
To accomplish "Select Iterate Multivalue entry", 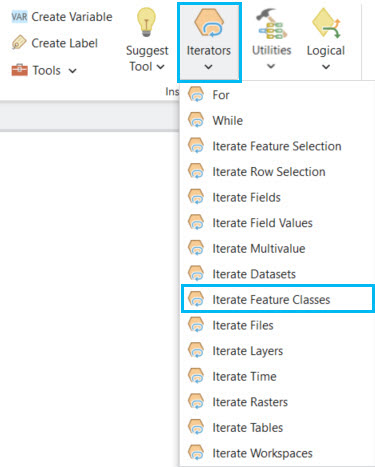I will pos(277,248).
